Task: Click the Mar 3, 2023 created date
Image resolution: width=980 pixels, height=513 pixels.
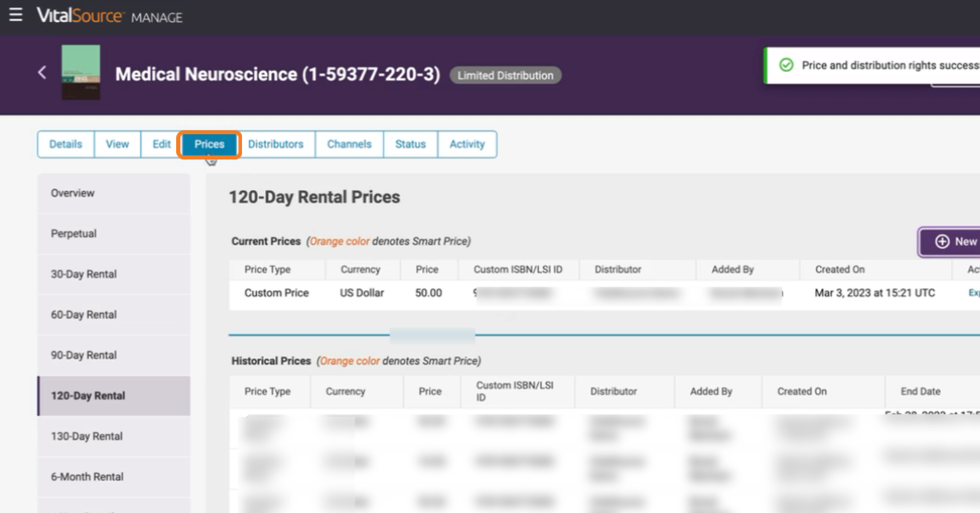Action: (x=875, y=293)
